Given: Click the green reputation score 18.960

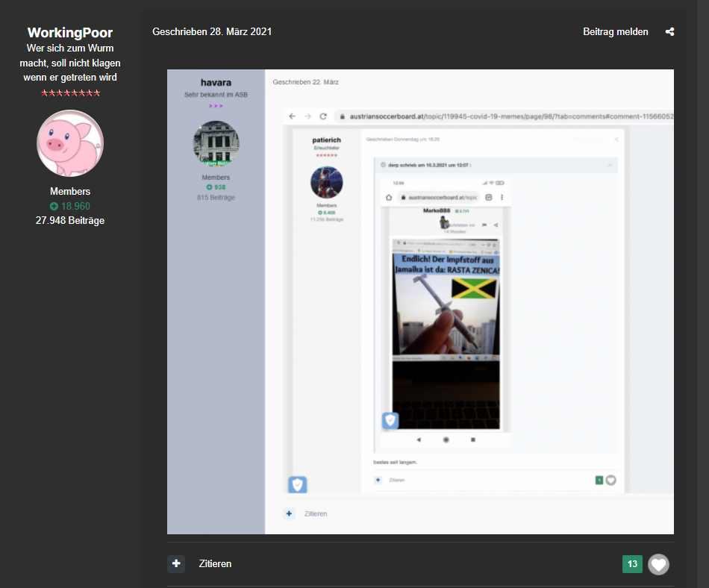Looking at the screenshot, I should [70, 206].
